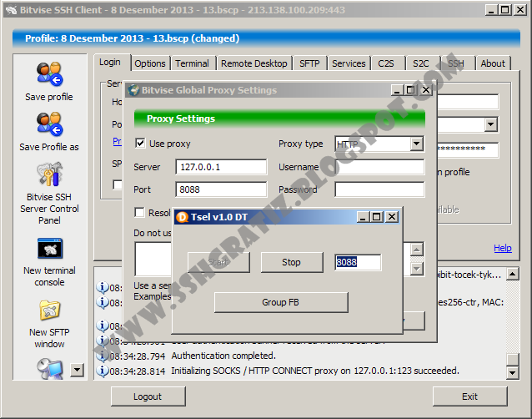Open the dropdown in the Login panel behind
The image size is (532, 419).
(x=490, y=124)
